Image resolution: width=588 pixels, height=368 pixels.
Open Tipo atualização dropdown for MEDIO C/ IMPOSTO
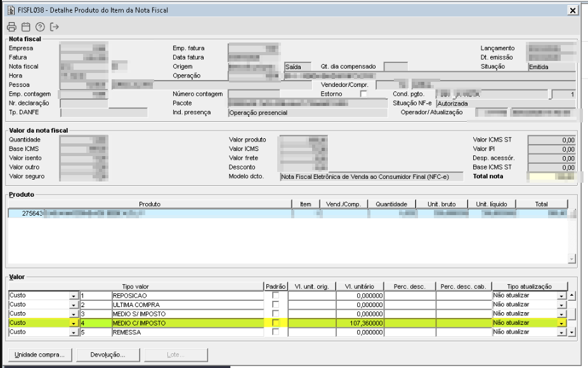tap(561, 323)
